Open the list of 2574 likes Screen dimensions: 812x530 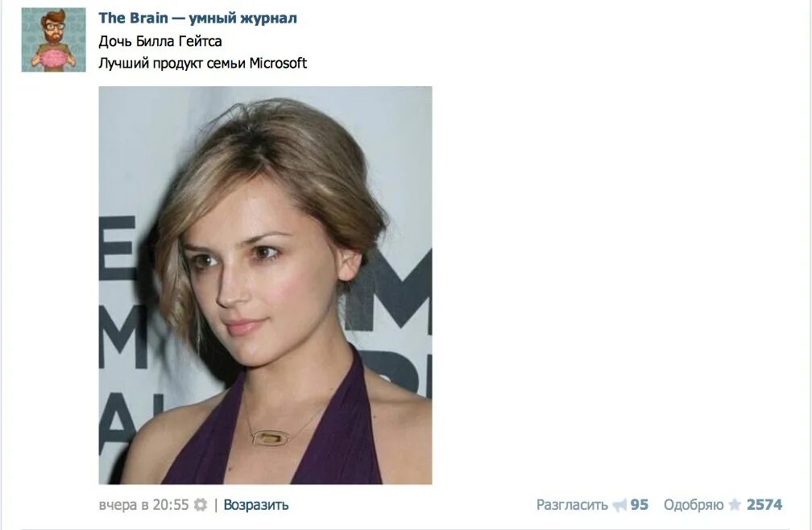(764, 505)
